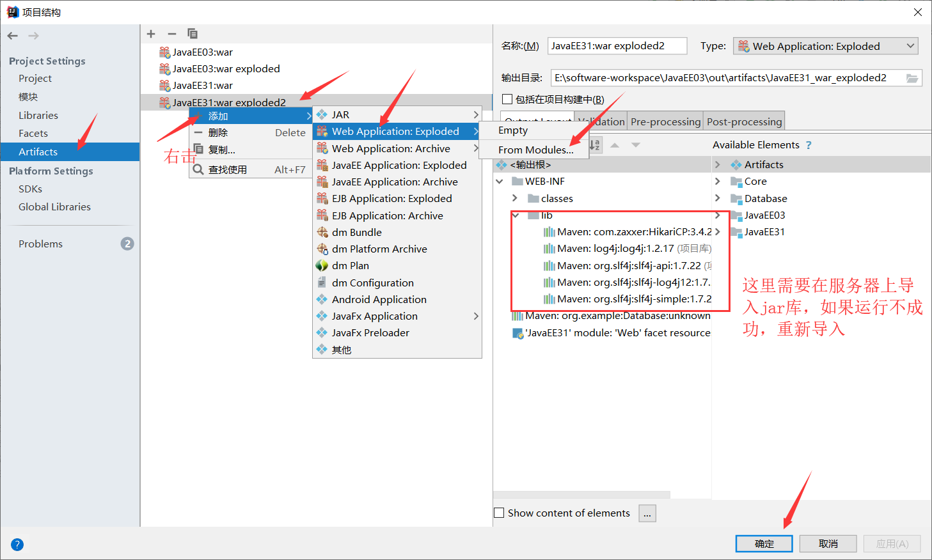
Task: Expand Artifacts in Available Elements
Action: coord(717,164)
